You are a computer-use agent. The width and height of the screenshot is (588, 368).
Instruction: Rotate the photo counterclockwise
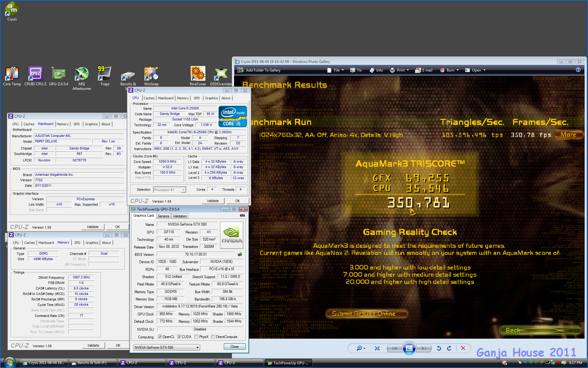pyautogui.click(x=439, y=348)
